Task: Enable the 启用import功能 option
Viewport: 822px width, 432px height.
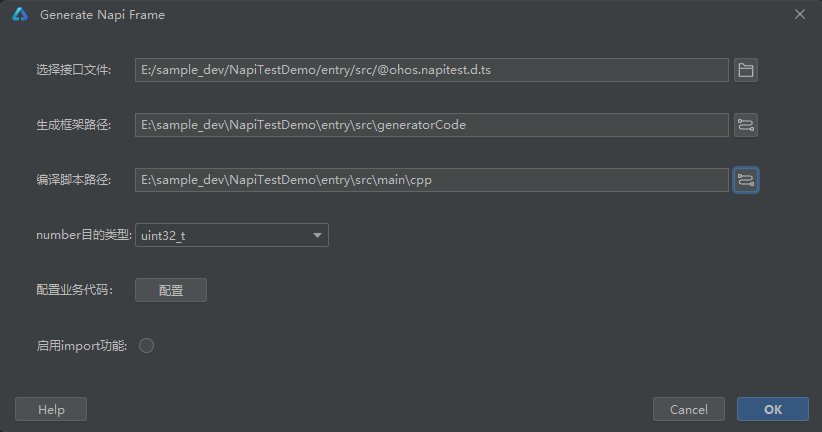Action: 146,346
